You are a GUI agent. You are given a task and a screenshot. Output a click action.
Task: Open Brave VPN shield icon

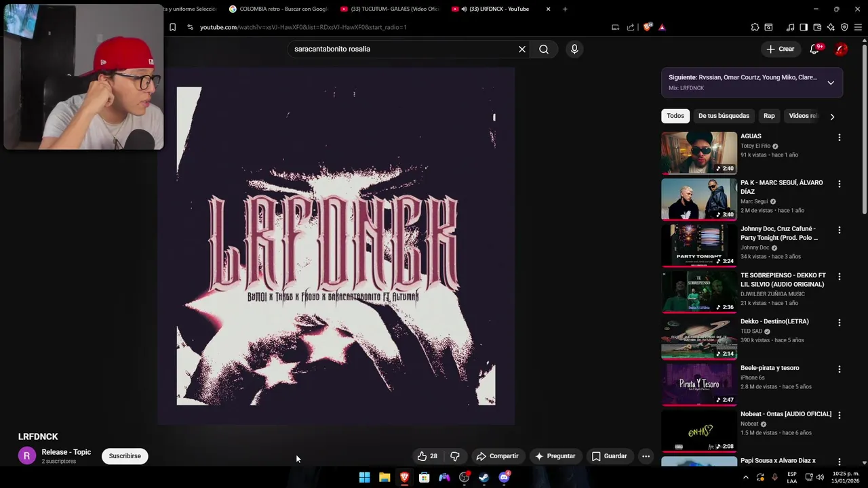click(844, 27)
